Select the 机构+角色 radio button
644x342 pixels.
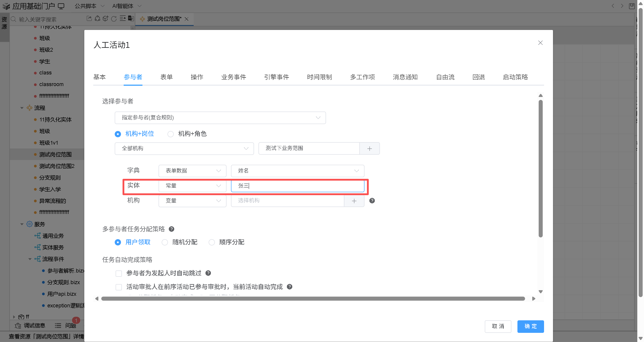point(170,134)
